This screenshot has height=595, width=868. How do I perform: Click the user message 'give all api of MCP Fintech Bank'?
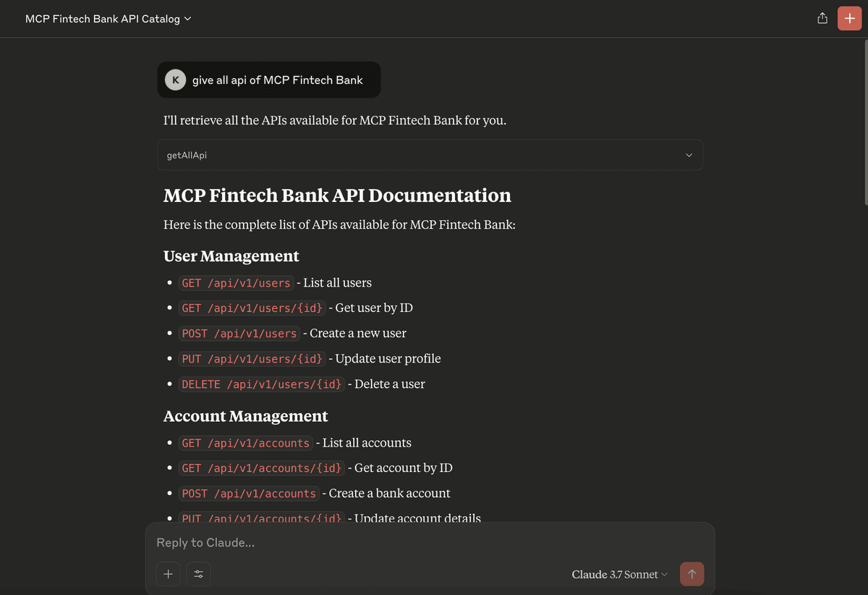coord(278,80)
